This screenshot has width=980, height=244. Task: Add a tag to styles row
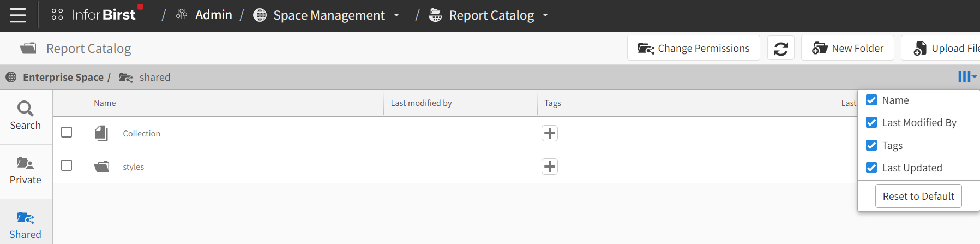[x=550, y=166]
